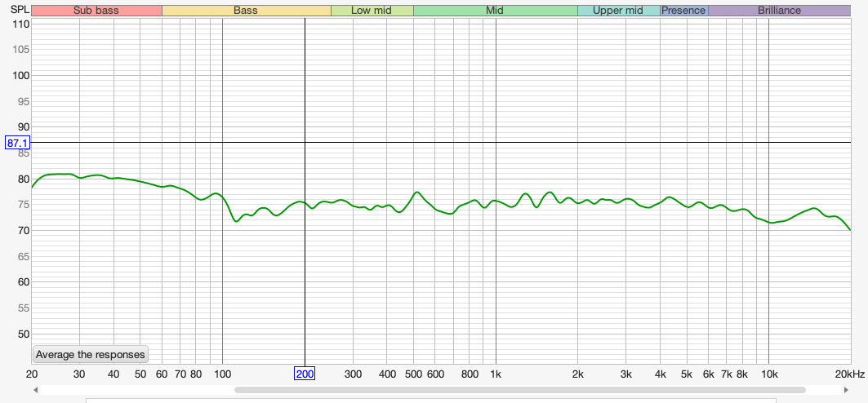Select the Mid frequency band label
This screenshot has height=403, width=868.
tap(496, 11)
